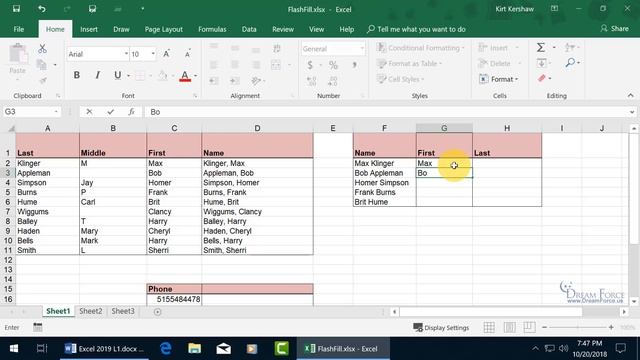
Task: Click column D header
Action: [x=257, y=128]
